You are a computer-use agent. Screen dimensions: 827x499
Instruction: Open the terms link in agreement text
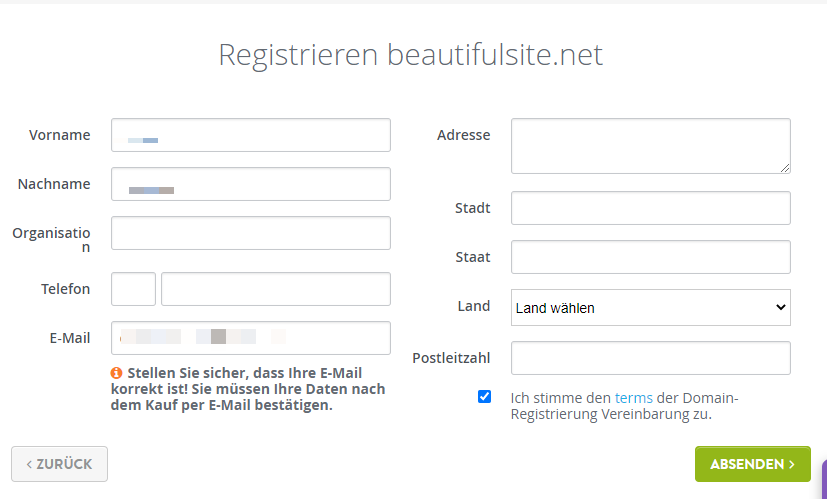(x=633, y=398)
